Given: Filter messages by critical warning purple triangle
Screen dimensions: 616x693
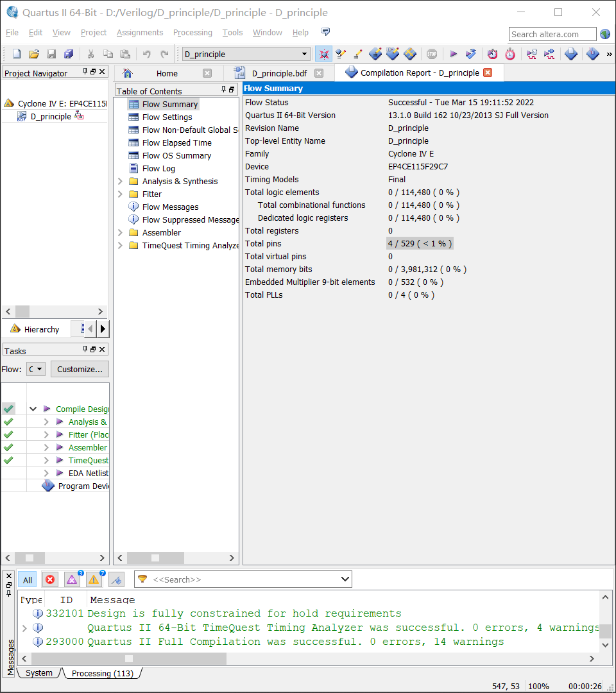Looking at the screenshot, I should [72, 579].
